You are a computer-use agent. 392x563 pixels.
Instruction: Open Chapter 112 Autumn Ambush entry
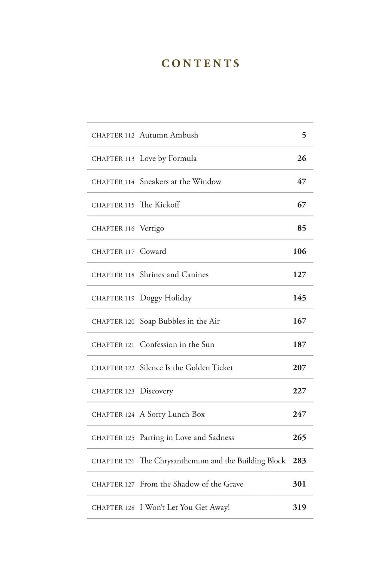click(x=200, y=135)
